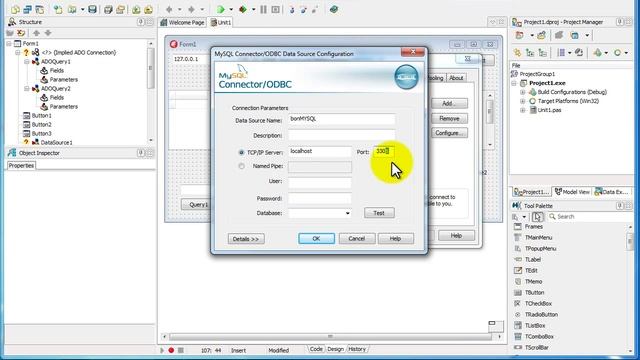Click the Run Without Debugging icon
The image size is (640, 360).
tap(243, 9)
